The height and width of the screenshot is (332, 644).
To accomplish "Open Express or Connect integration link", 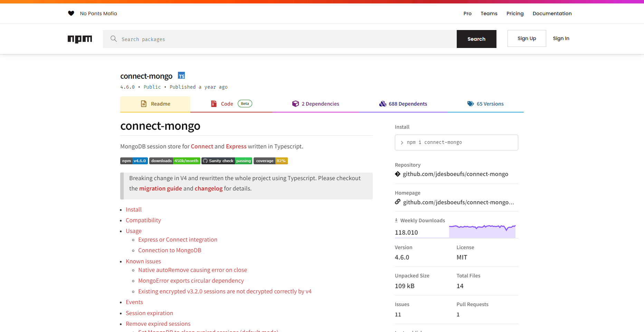I will [178, 240].
